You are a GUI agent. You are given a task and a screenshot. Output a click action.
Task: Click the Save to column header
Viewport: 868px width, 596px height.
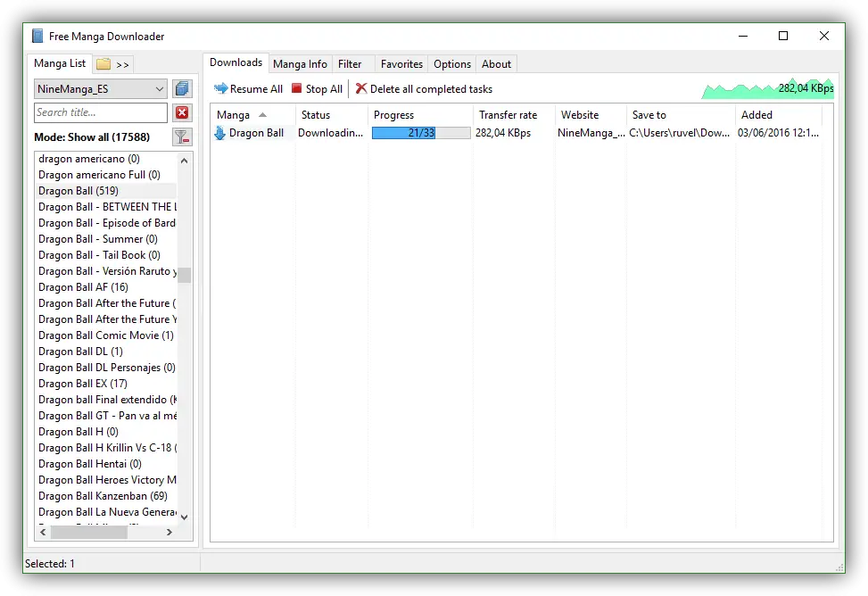[681, 115]
